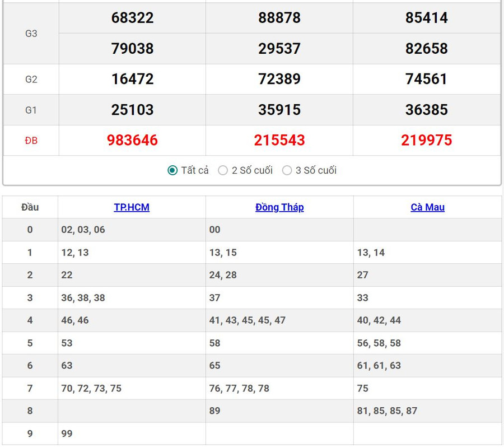Follow the Cà Mau column link
504x447 pixels.
click(x=427, y=207)
